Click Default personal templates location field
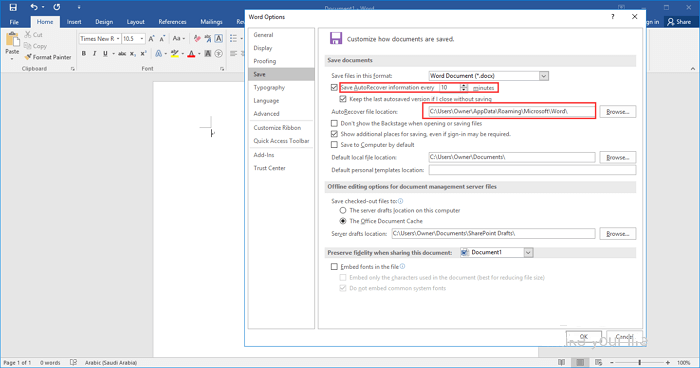This screenshot has width=700, height=368. (532, 170)
